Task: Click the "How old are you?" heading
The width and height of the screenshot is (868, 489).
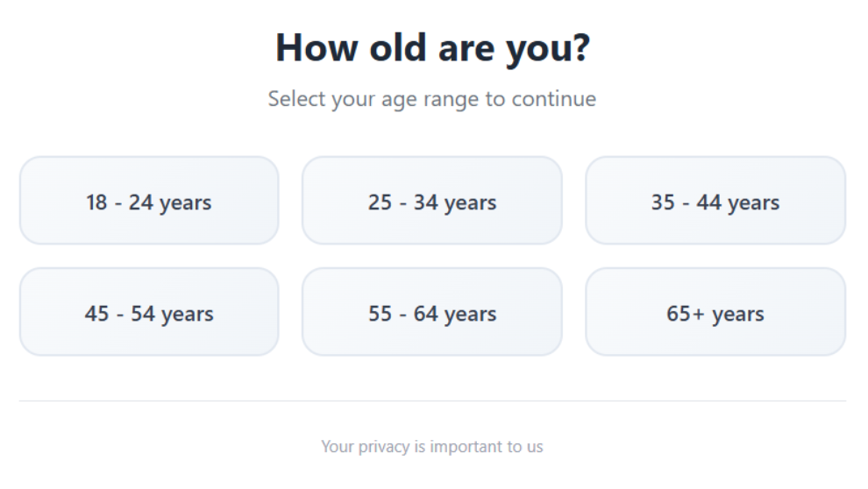Action: click(x=432, y=48)
